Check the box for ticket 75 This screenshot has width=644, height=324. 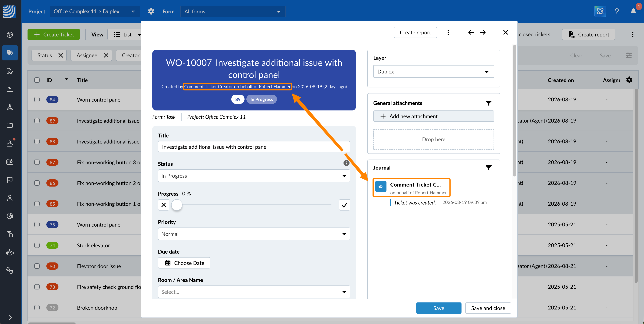pos(37,225)
